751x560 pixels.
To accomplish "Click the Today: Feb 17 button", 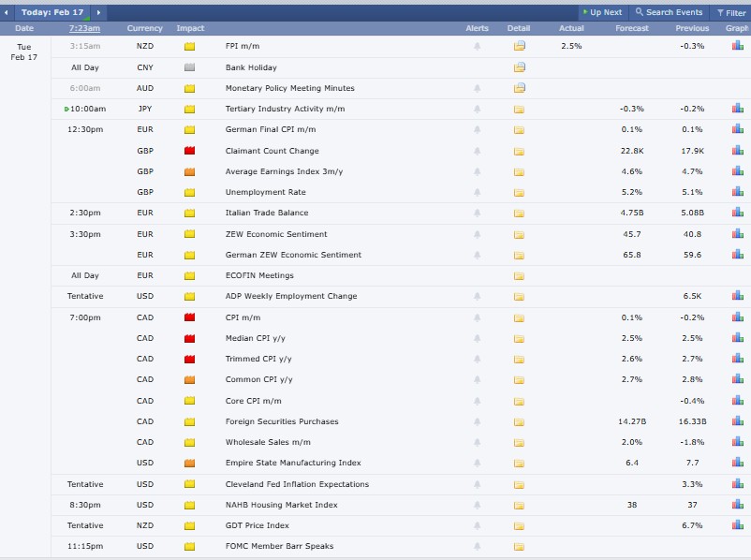I will coord(52,12).
